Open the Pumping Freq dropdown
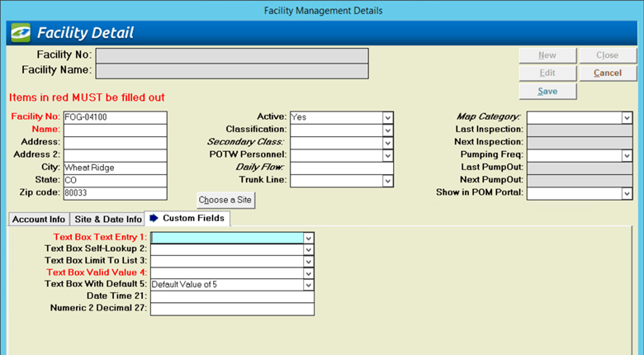644x355 pixels. (x=627, y=156)
